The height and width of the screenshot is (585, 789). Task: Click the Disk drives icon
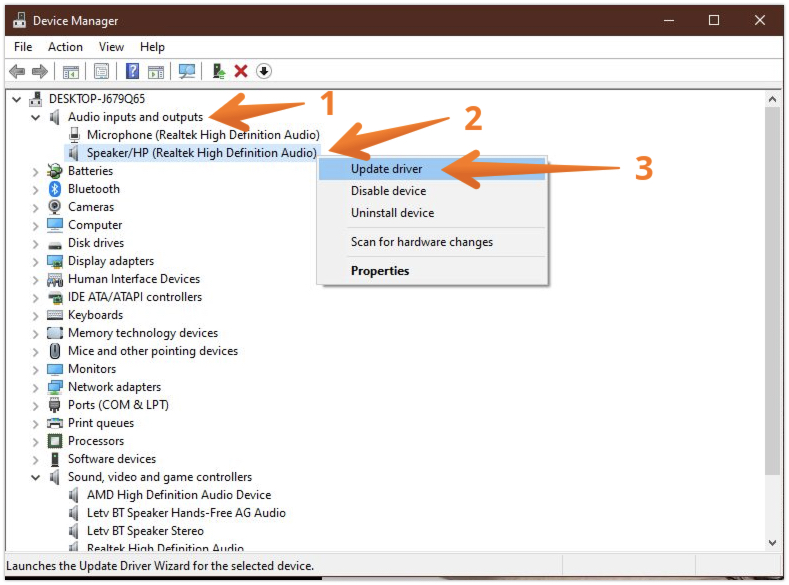coord(54,245)
